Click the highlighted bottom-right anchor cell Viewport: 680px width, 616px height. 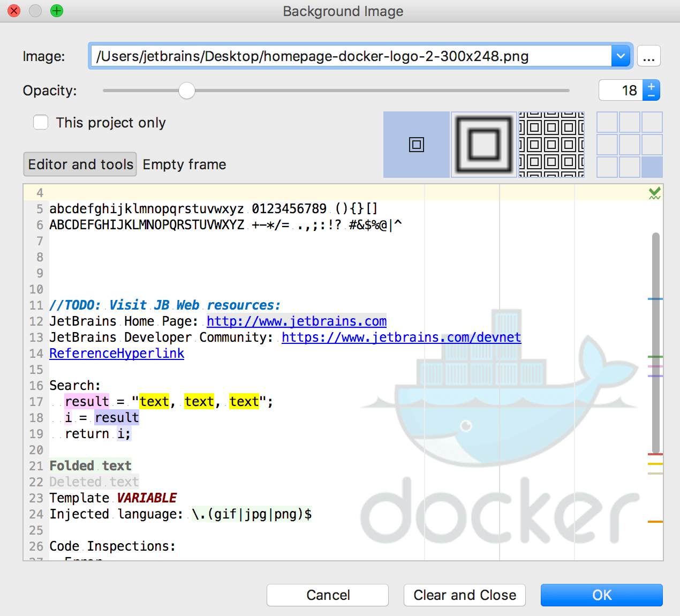652,167
